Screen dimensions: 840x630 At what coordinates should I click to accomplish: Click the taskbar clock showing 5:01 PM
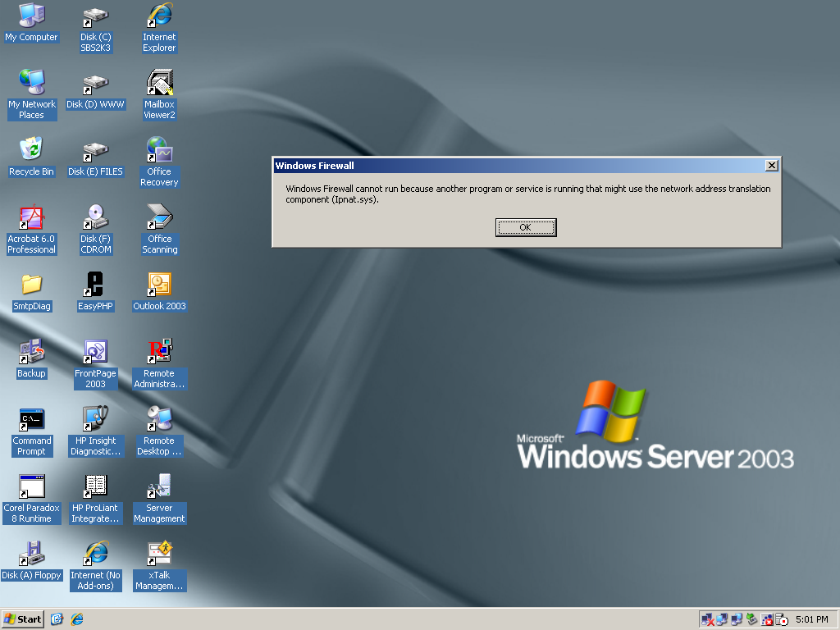[811, 619]
